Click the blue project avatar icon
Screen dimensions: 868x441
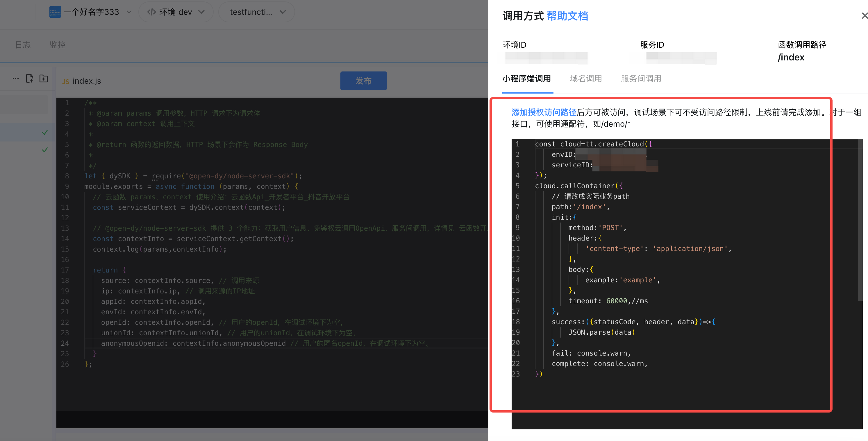[x=55, y=12]
